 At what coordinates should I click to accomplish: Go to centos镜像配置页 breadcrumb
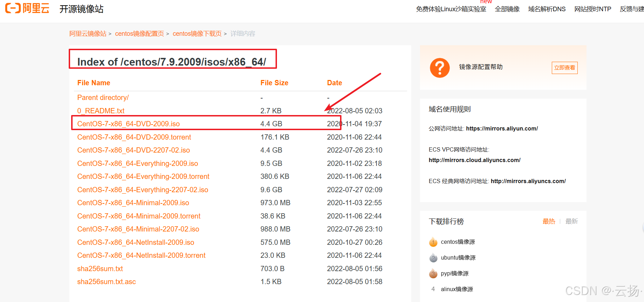coord(140,34)
